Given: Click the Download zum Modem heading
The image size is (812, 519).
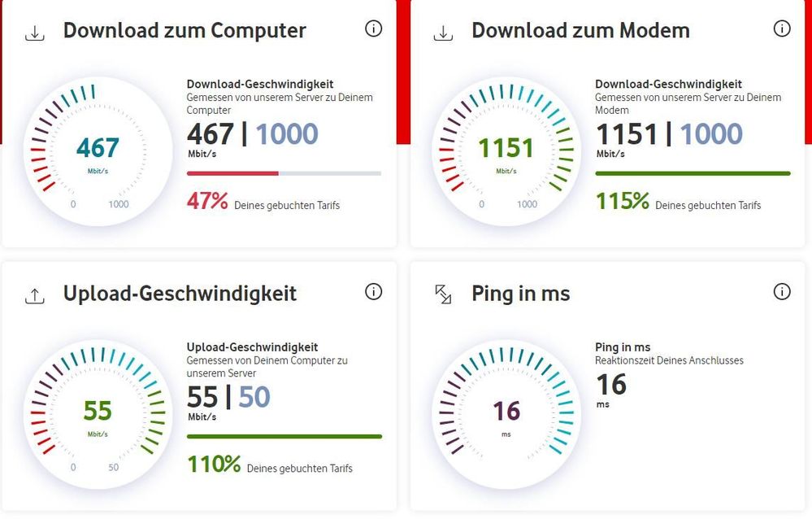Looking at the screenshot, I should 580,31.
